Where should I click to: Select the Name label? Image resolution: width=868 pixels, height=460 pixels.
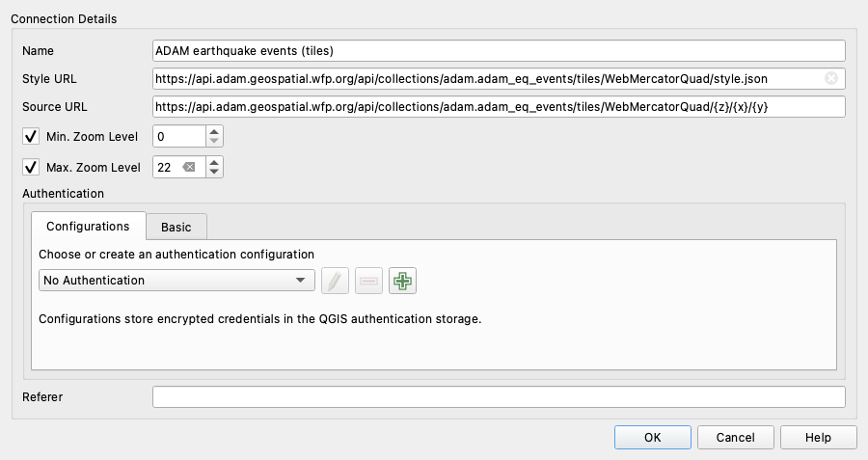click(x=39, y=50)
